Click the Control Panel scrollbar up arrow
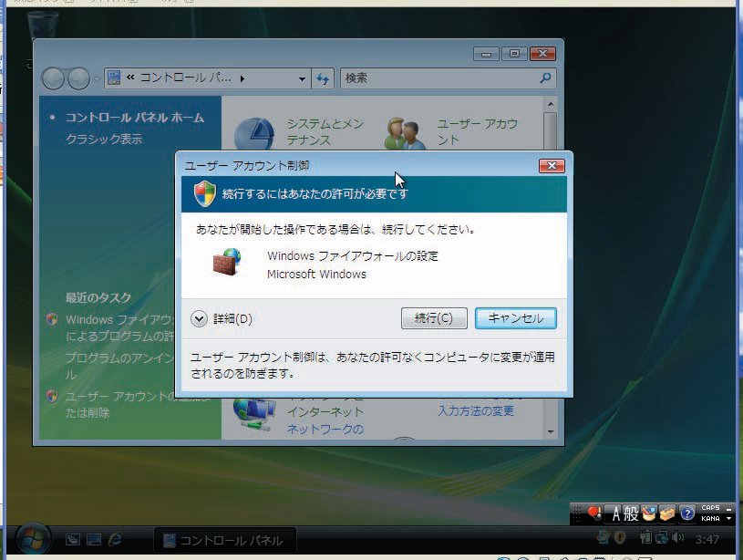Screen dimensions: 743x560 [550, 104]
